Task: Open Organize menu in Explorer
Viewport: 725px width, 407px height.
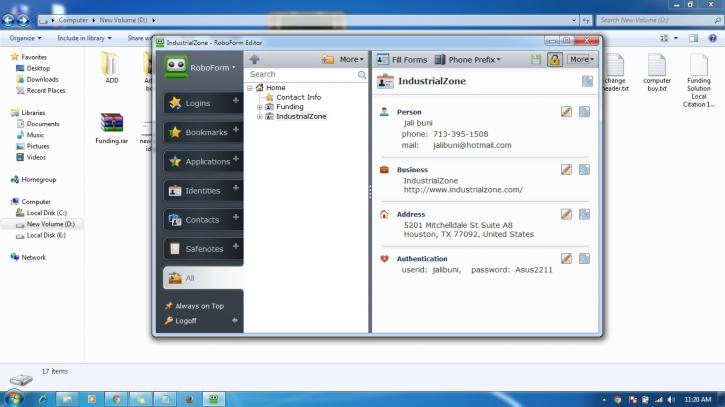Action: 25,38
